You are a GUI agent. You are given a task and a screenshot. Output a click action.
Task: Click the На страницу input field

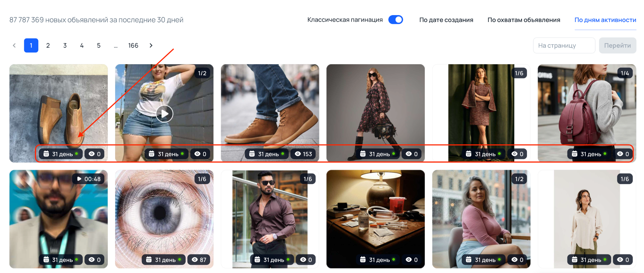(564, 46)
